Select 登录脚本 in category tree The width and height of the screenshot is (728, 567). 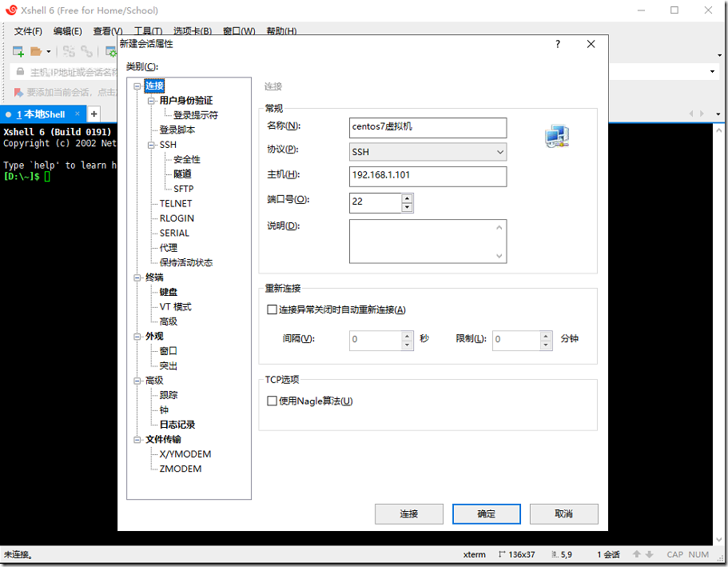(x=177, y=130)
